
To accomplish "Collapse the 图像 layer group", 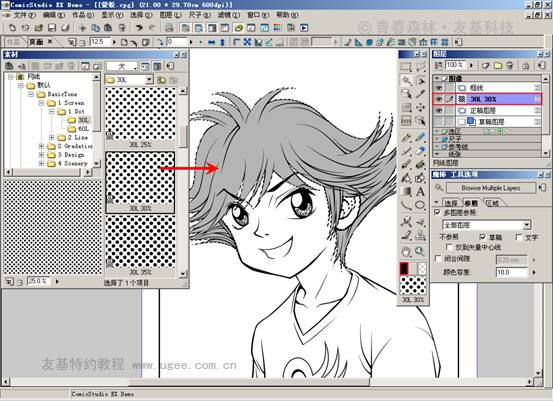I will click(x=437, y=78).
